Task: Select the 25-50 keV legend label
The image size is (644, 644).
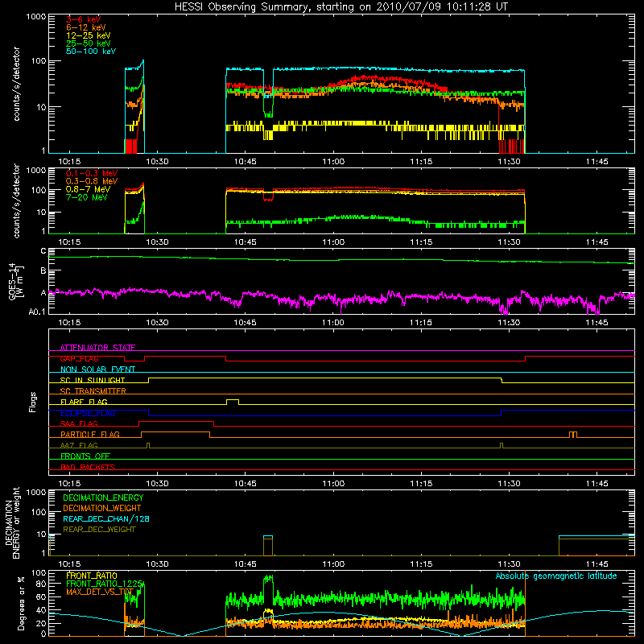Action: 89,43
